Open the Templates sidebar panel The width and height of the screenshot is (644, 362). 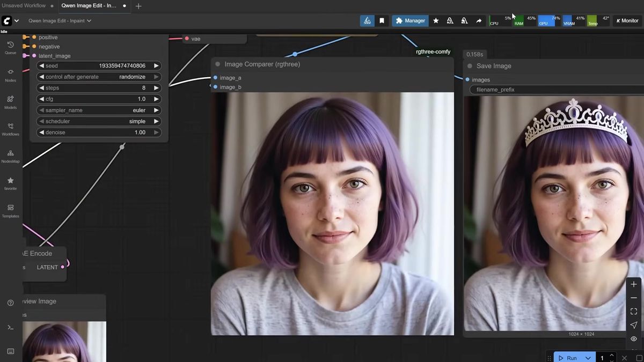(x=10, y=210)
